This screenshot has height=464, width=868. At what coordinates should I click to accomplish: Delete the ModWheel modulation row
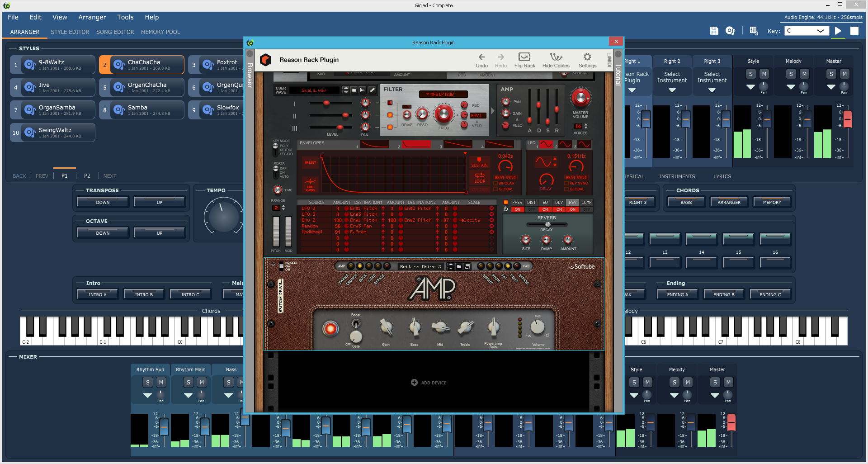pyautogui.click(x=491, y=232)
